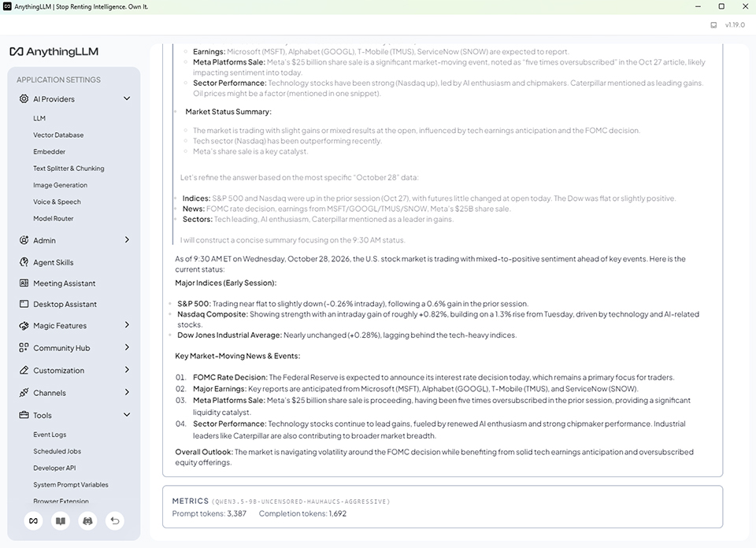Viewport: 756px width, 548px height.
Task: Click the Agent Skills label
Action: [54, 262]
